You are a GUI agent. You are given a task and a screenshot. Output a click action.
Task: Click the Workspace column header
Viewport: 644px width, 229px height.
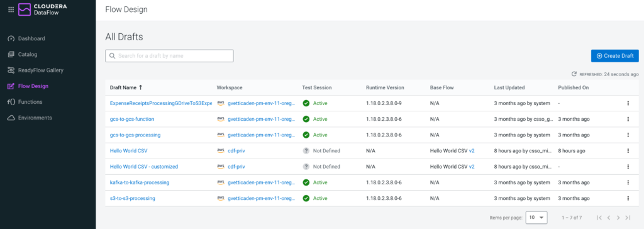[x=229, y=87]
